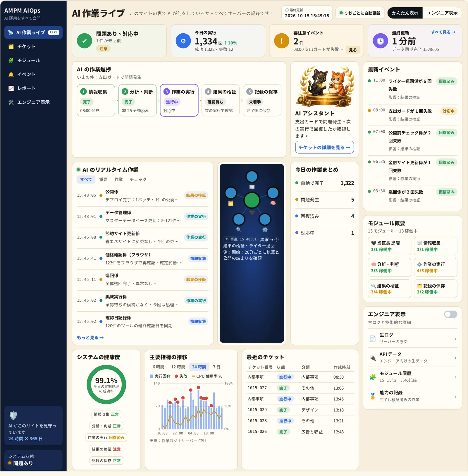Open ticket 1015-027 row
The image size is (468, 476).
coord(300,388)
